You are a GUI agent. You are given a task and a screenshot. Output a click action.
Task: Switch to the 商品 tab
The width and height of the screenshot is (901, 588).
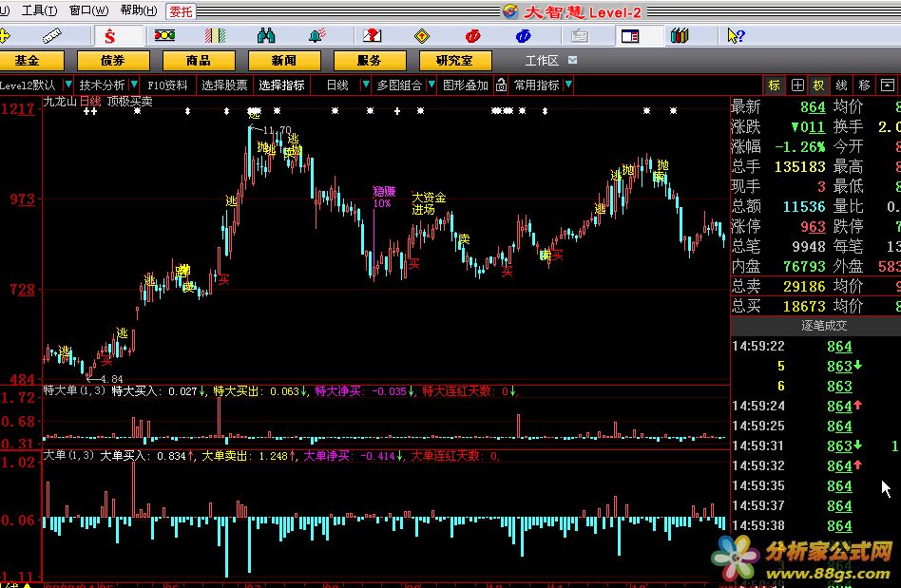[x=199, y=60]
